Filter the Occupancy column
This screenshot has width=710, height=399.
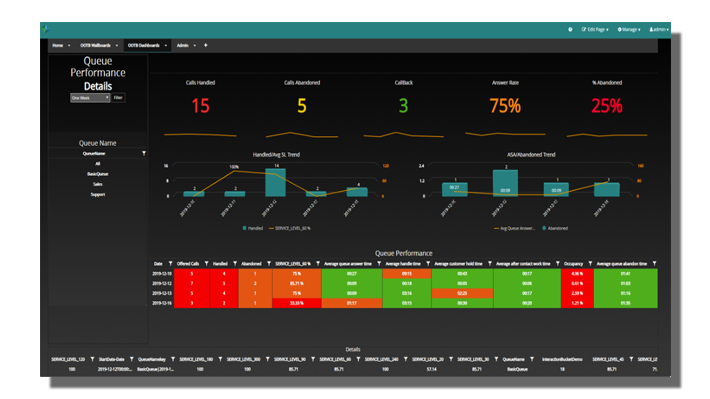pos(590,264)
